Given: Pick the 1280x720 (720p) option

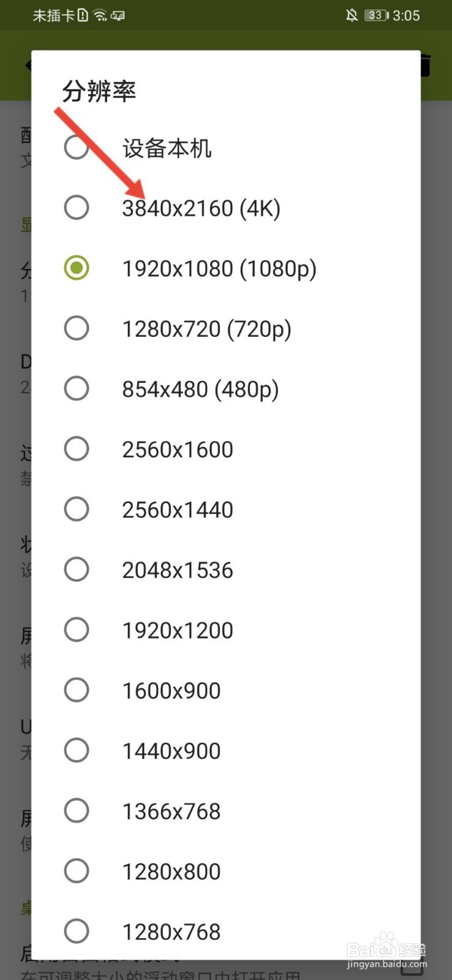Looking at the screenshot, I should (x=225, y=328).
